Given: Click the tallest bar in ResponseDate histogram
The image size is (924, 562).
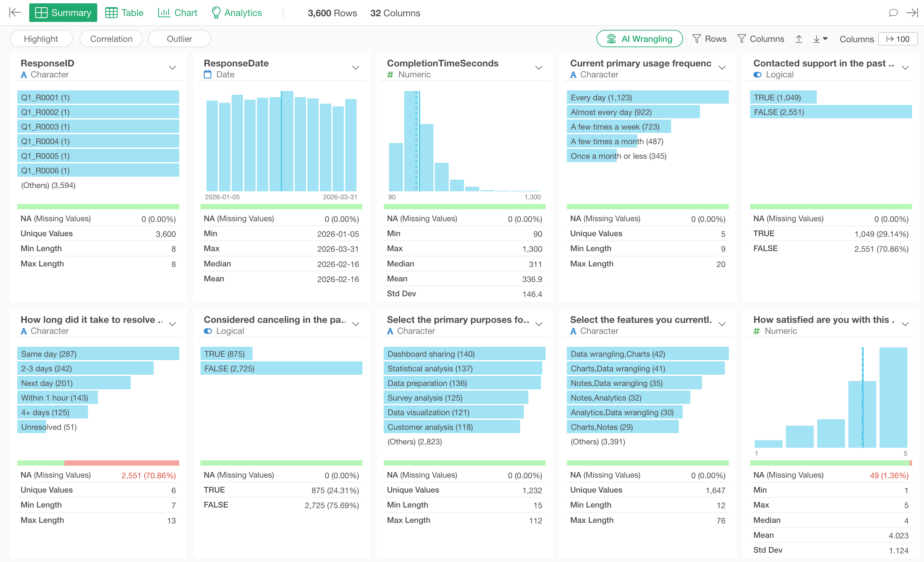Looking at the screenshot, I should [287, 141].
